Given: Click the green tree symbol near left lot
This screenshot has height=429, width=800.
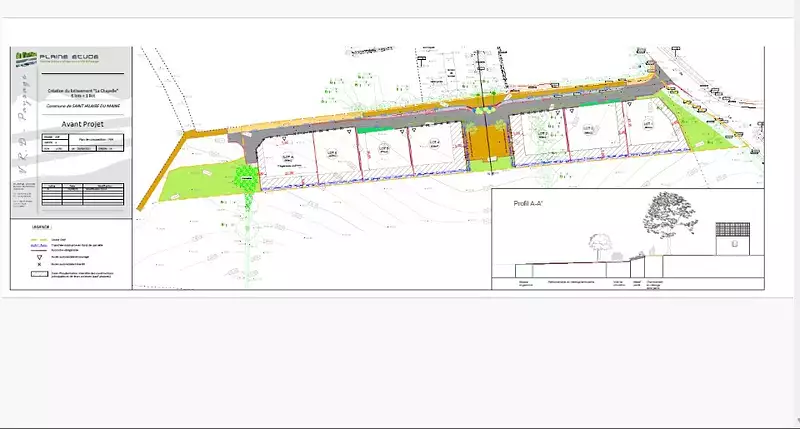Looking at the screenshot, I should 241,179.
